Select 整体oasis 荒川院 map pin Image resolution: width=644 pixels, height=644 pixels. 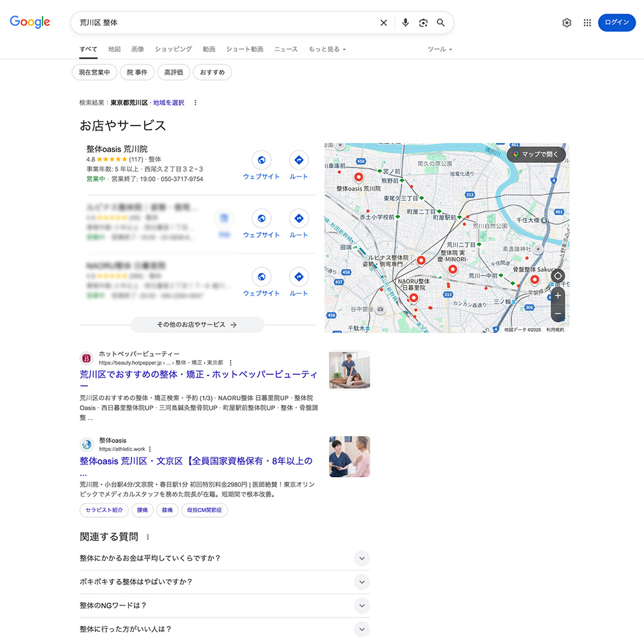pyautogui.click(x=359, y=177)
